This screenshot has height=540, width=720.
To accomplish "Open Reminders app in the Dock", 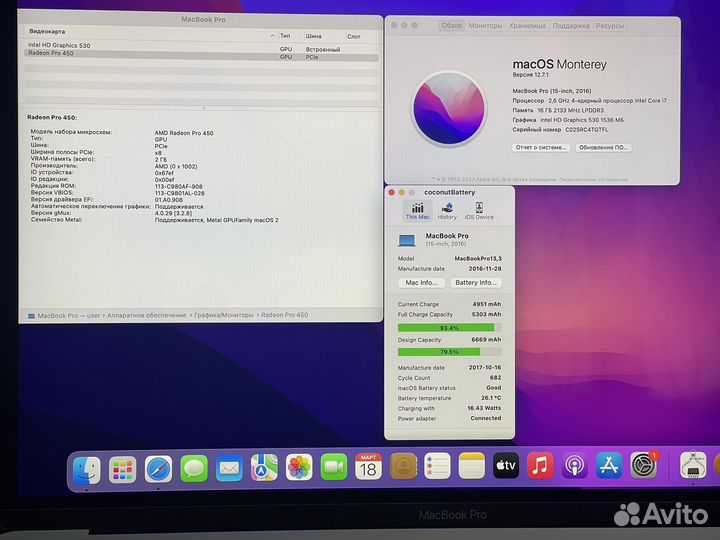I will [x=437, y=466].
